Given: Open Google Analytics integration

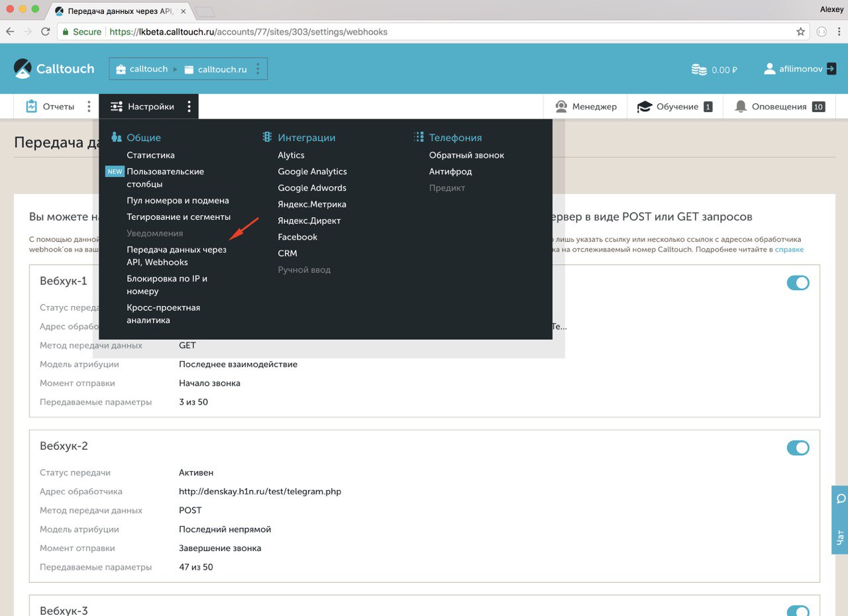Looking at the screenshot, I should pos(312,172).
